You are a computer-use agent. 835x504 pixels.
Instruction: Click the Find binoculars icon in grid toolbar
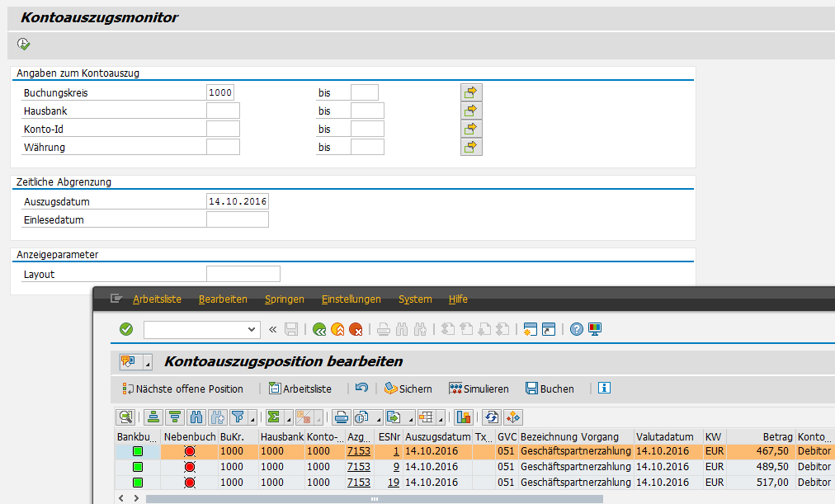[196, 417]
